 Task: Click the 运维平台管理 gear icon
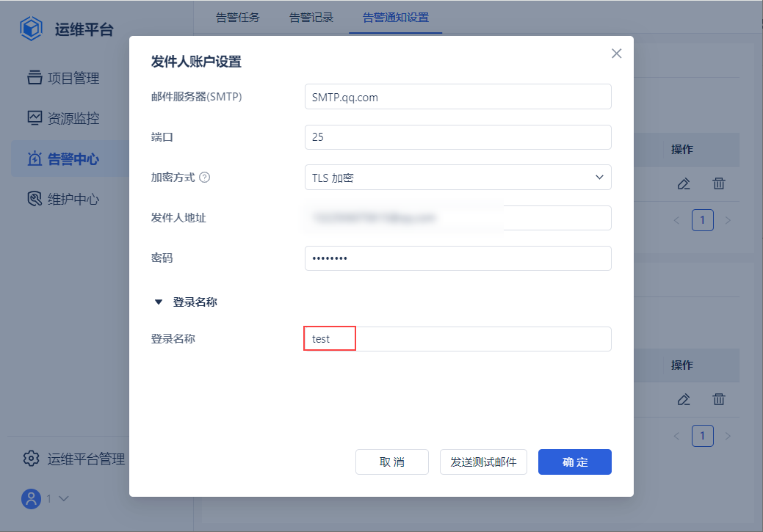point(31,459)
